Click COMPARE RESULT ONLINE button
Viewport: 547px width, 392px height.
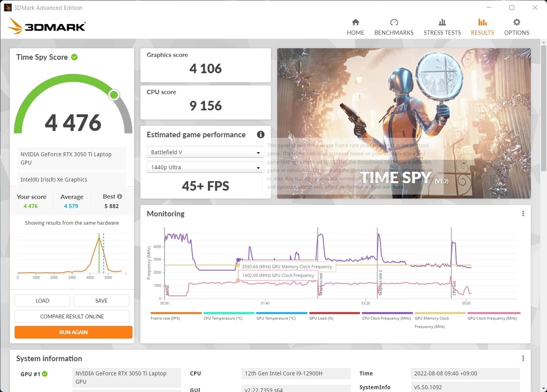72,316
